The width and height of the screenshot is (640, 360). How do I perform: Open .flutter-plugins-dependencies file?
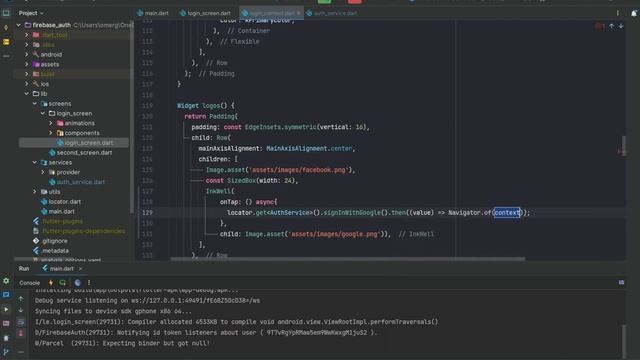coord(84,231)
